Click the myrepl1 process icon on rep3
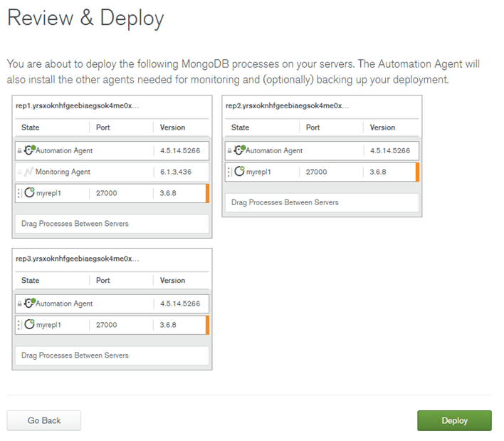504x441 pixels. coord(30,324)
